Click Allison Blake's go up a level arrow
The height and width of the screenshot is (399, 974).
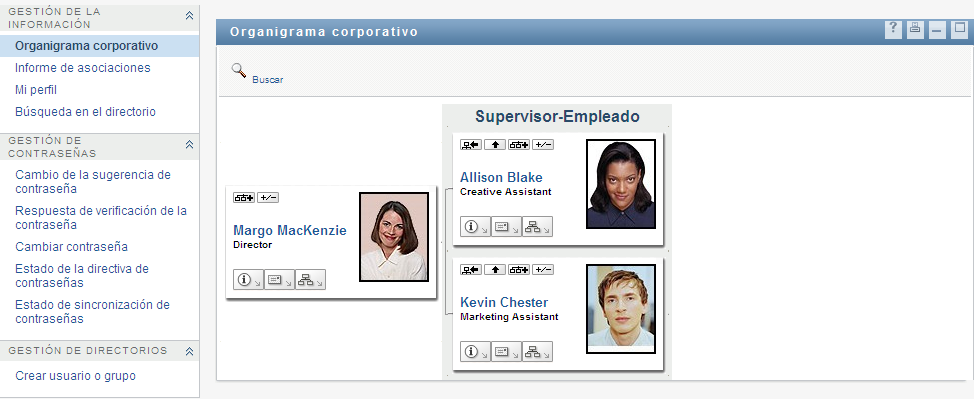[494, 145]
